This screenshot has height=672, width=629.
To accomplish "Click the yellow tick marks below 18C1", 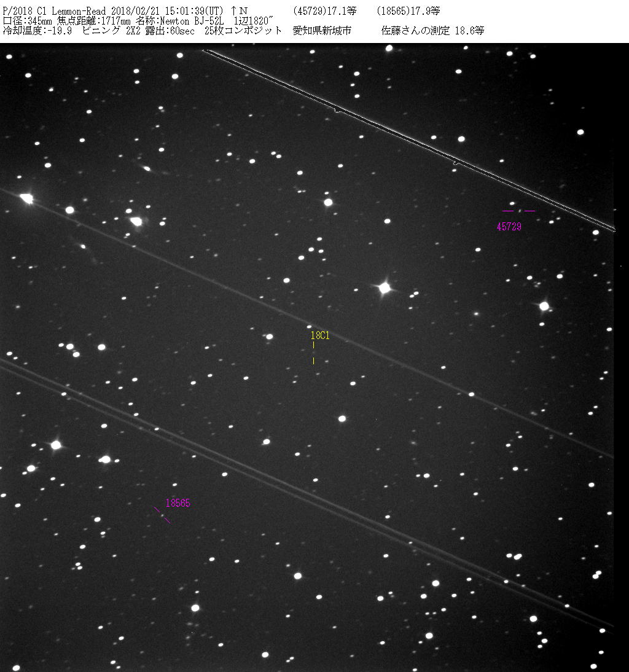I will (313, 353).
